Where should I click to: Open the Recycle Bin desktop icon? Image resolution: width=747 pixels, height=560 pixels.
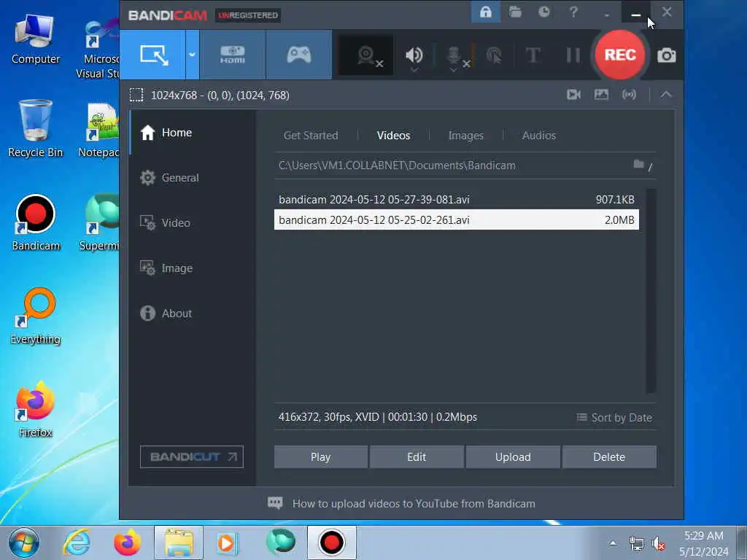point(36,128)
